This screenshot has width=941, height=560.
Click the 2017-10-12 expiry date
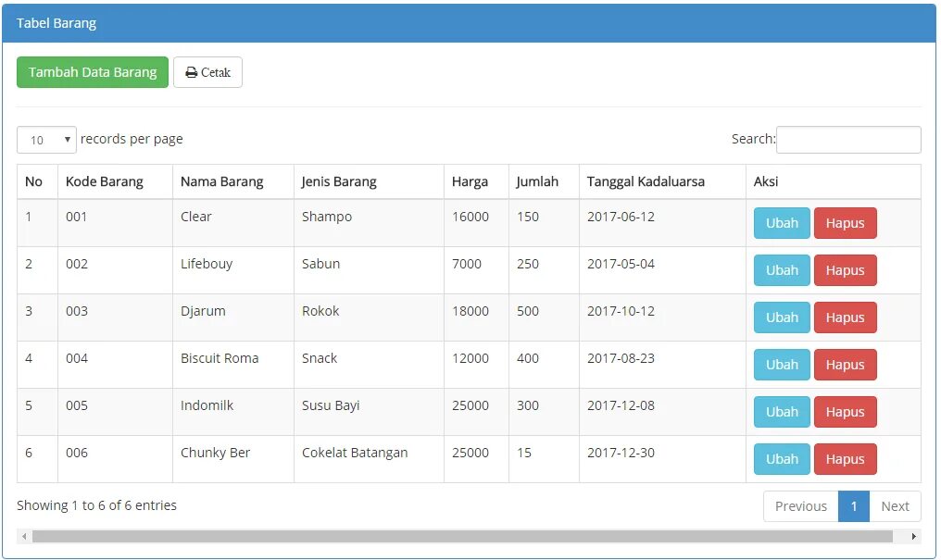point(621,311)
